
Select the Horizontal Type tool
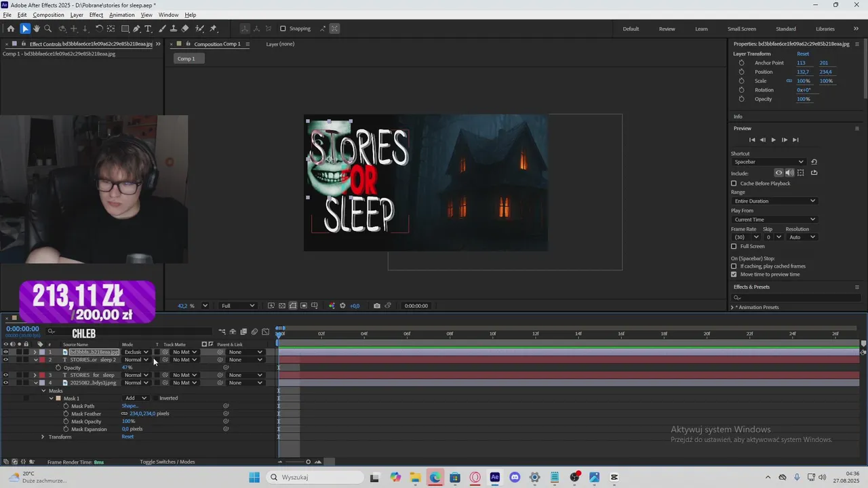[x=148, y=28]
